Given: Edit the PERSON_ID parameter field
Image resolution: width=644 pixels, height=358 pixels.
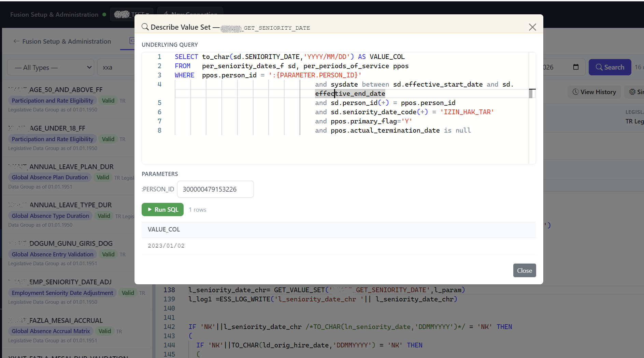Looking at the screenshot, I should (215, 189).
